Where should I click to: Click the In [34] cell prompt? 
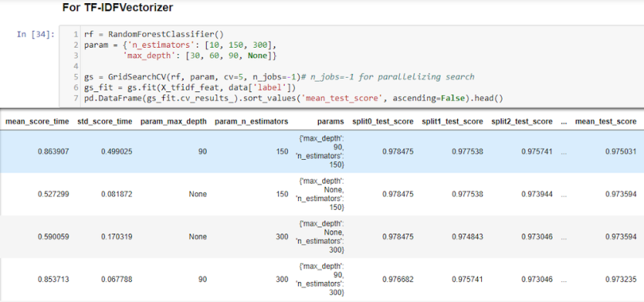coord(36,34)
